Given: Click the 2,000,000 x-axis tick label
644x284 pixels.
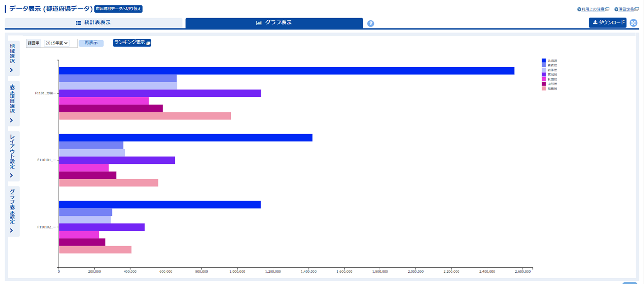Looking at the screenshot, I should pos(415,272).
